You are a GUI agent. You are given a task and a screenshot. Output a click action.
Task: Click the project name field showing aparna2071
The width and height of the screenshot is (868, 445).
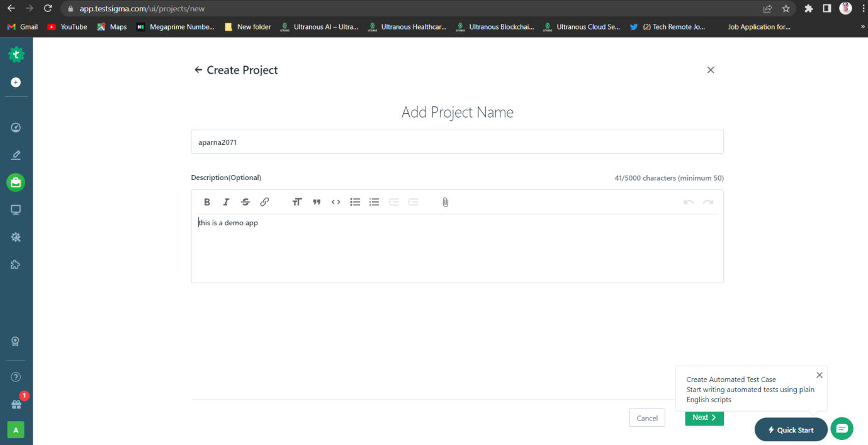(458, 142)
